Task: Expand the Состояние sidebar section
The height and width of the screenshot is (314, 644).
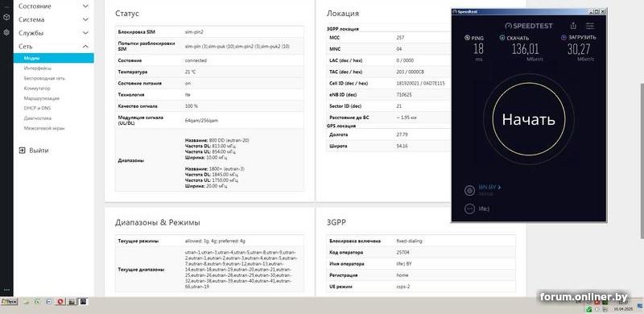Action: click(53, 6)
